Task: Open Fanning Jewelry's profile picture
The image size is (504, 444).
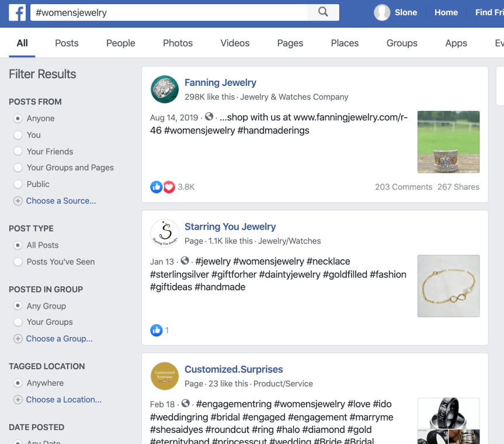Action: pos(164,89)
